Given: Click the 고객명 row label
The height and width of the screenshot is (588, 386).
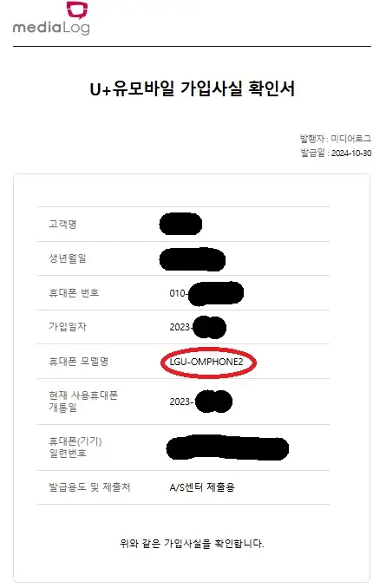Looking at the screenshot, I should 62,224.
